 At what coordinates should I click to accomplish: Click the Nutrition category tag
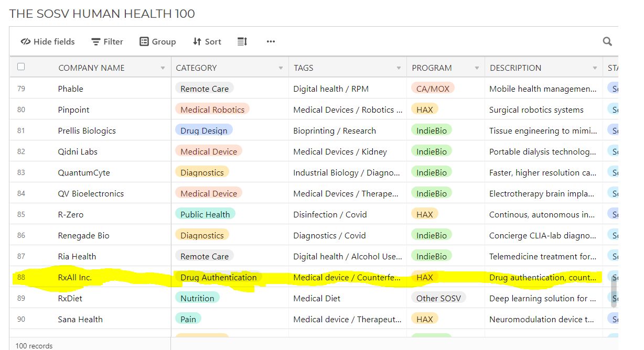click(197, 298)
